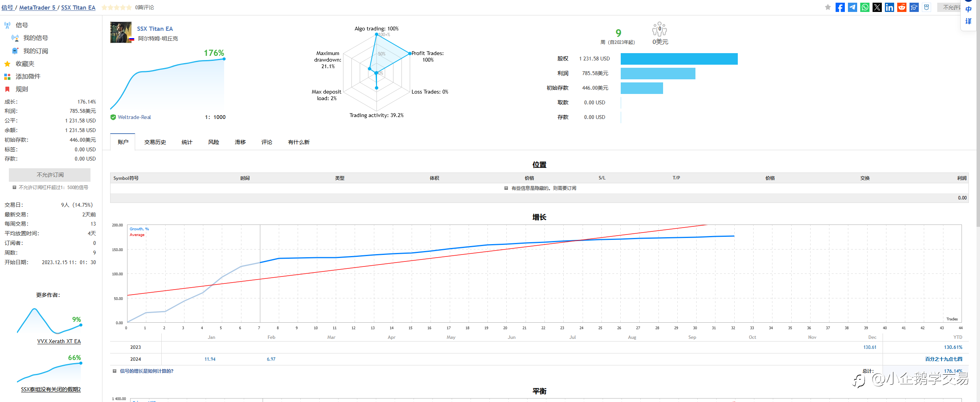
Task: Open the 我的信号 sidebar item
Action: (x=36, y=38)
